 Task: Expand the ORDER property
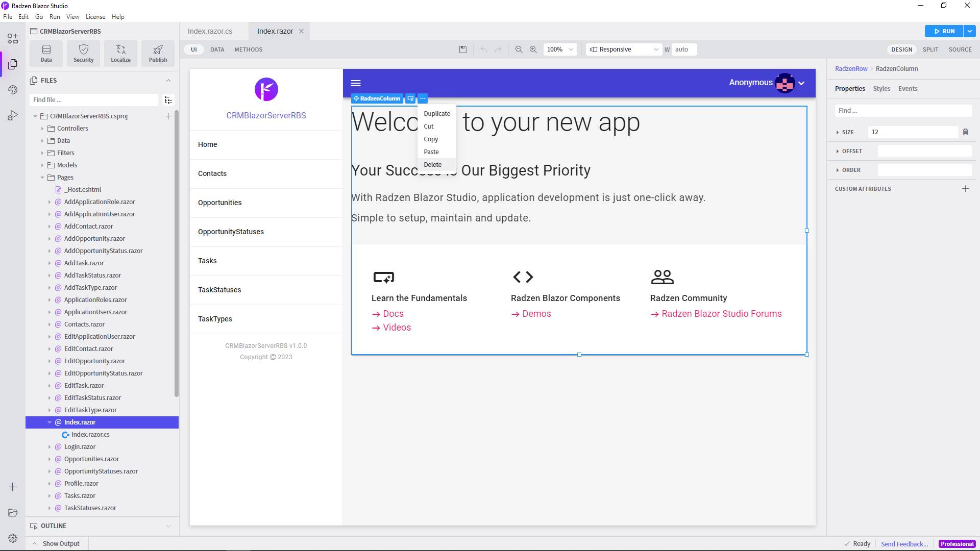838,170
